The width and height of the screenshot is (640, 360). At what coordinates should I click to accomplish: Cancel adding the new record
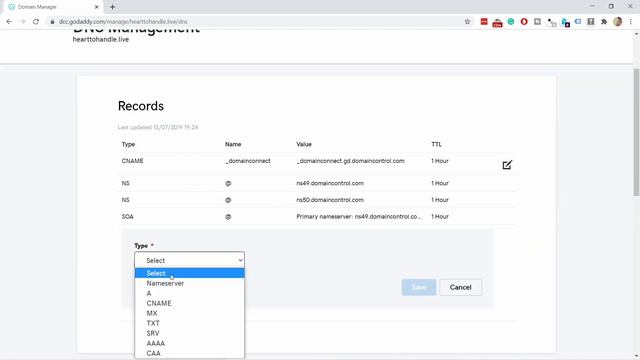460,287
